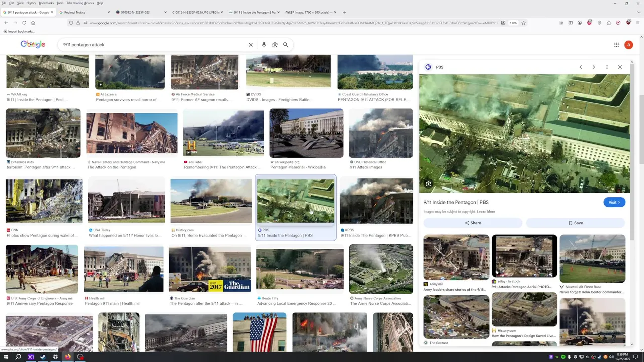This screenshot has width=644, height=362.
Task: Open the Army Nurse Corps Association thumbnail
Action: tap(381, 269)
